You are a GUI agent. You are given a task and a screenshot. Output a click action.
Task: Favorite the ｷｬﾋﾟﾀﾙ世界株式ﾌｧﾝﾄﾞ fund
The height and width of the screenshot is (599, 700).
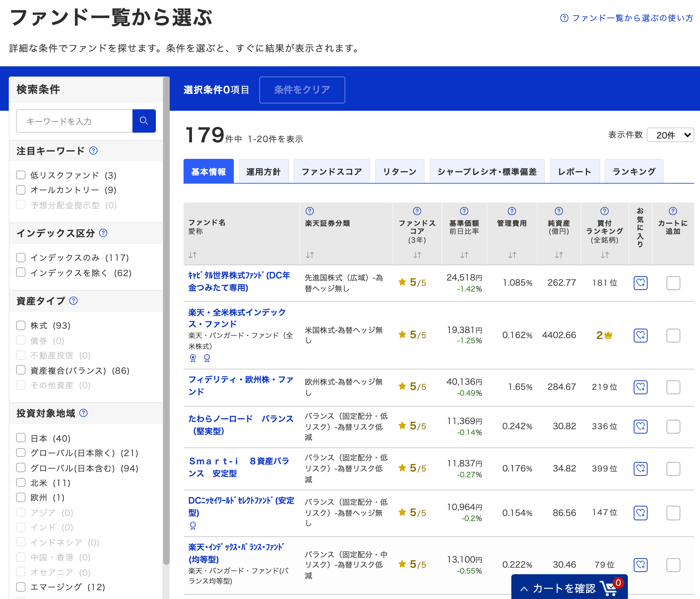coord(641,283)
